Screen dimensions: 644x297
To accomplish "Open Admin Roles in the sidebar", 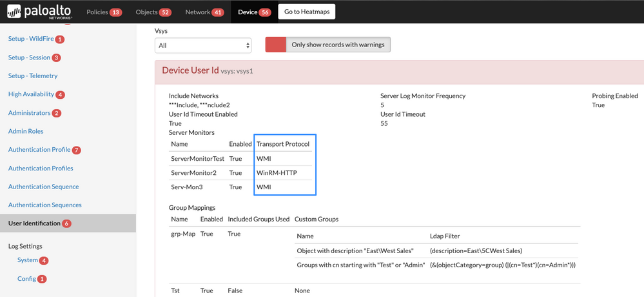I will (x=26, y=131).
